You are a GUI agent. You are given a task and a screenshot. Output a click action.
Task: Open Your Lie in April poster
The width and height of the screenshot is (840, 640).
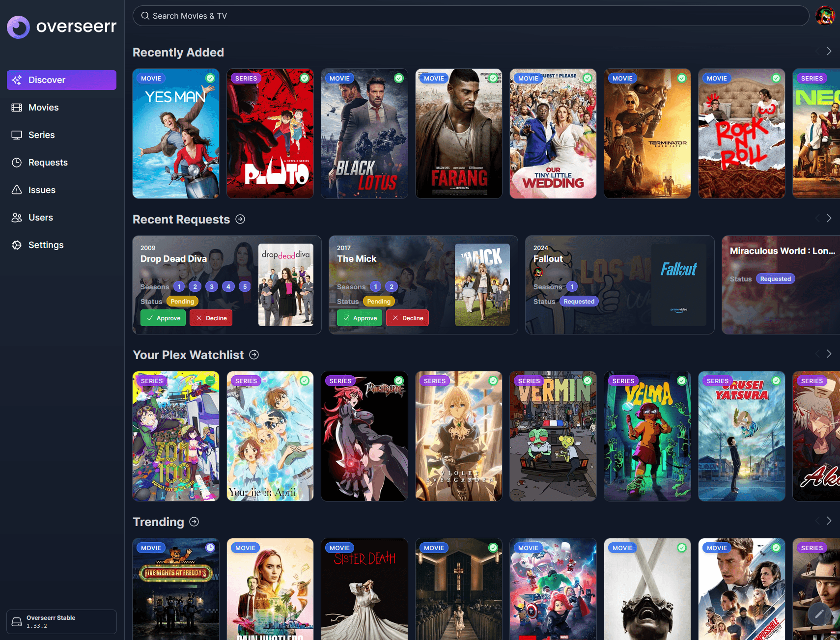pyautogui.click(x=270, y=436)
